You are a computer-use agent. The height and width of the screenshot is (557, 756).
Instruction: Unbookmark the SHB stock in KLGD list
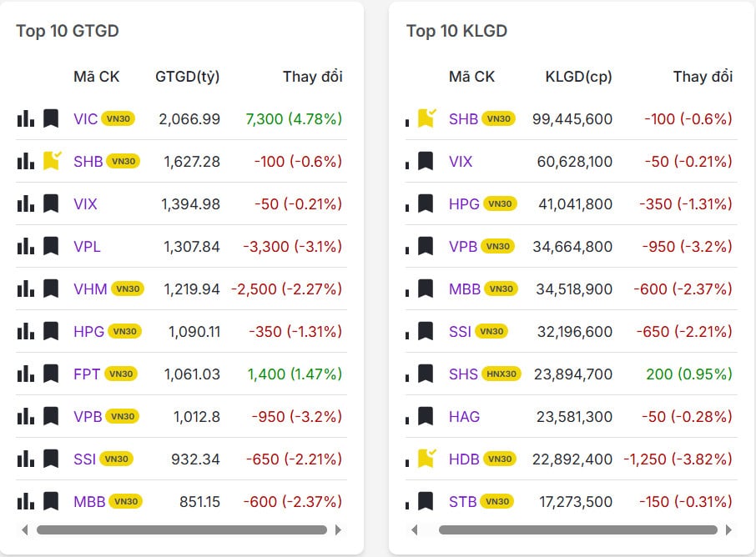(x=427, y=118)
